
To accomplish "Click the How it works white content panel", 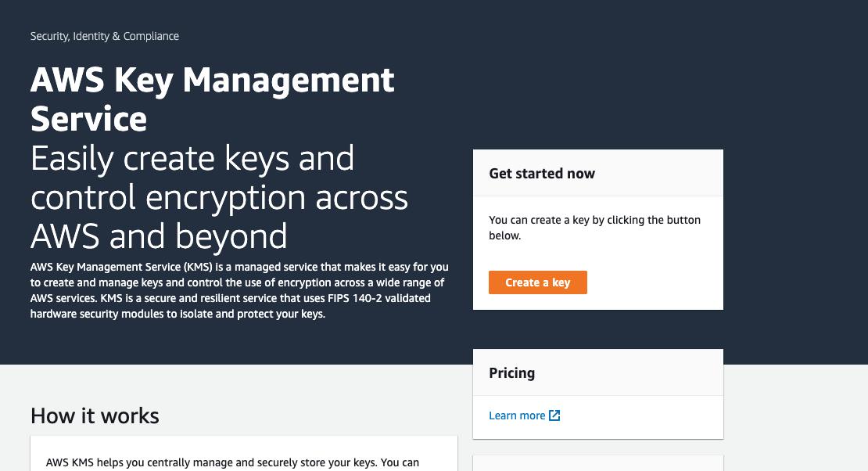I will (243, 454).
